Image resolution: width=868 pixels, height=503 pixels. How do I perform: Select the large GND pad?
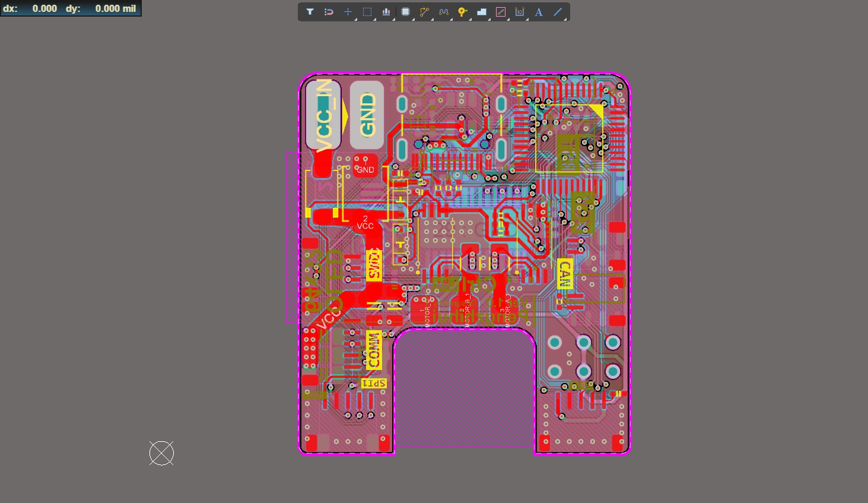[x=367, y=115]
